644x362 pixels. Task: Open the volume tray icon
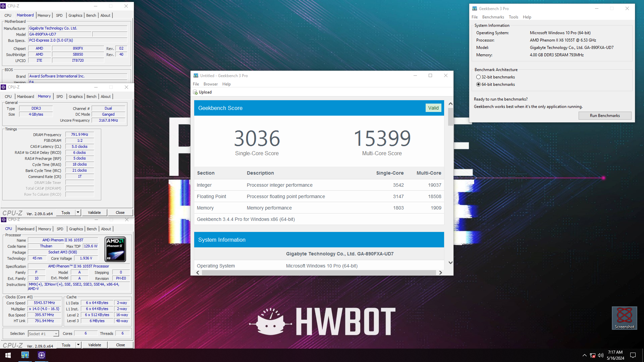[x=601, y=355]
